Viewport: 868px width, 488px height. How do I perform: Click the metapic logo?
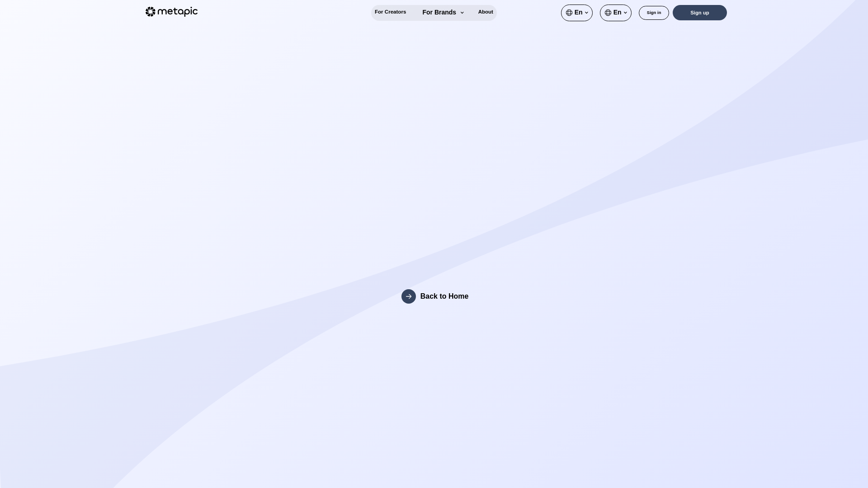point(171,12)
